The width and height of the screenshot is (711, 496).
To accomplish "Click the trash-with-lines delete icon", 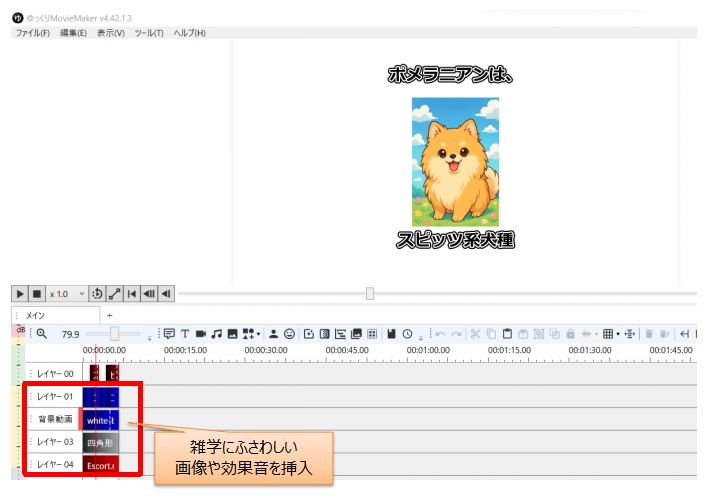I will point(665,334).
